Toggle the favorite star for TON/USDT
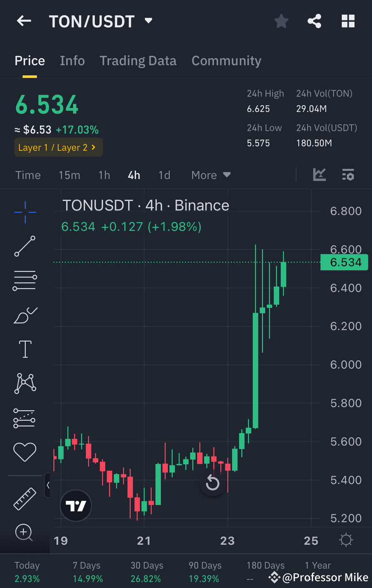 tap(281, 21)
